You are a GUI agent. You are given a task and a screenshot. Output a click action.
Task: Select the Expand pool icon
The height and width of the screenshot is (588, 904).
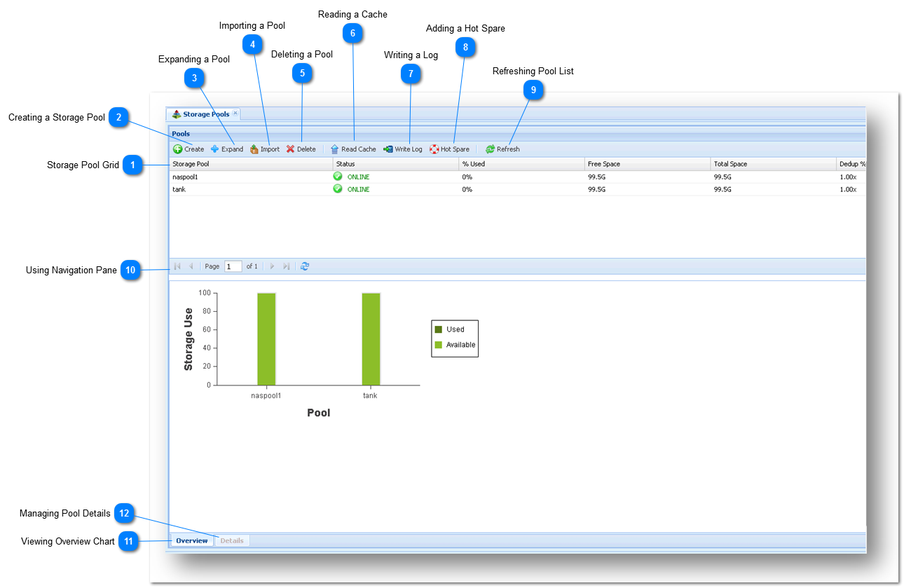tap(214, 149)
